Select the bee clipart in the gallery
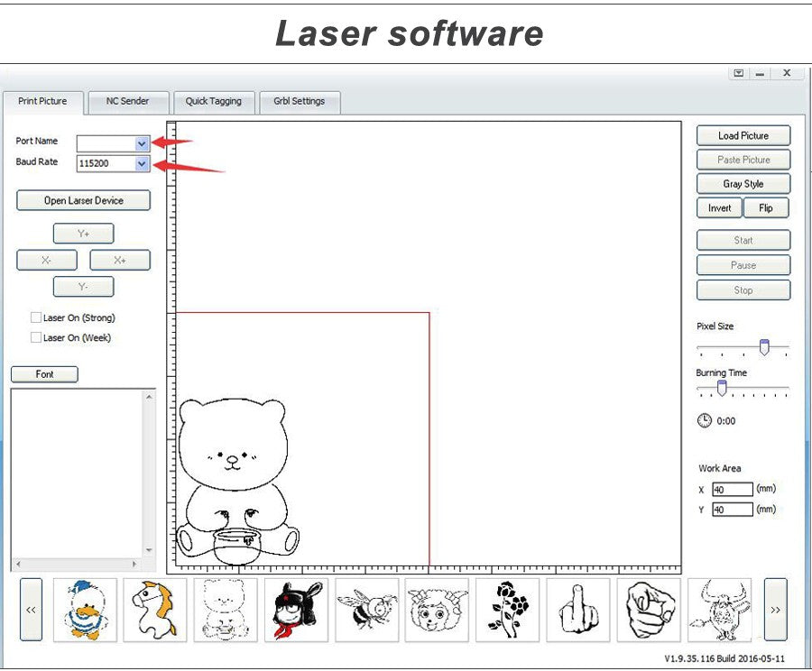Viewport: 812px width, 671px height. [368, 610]
